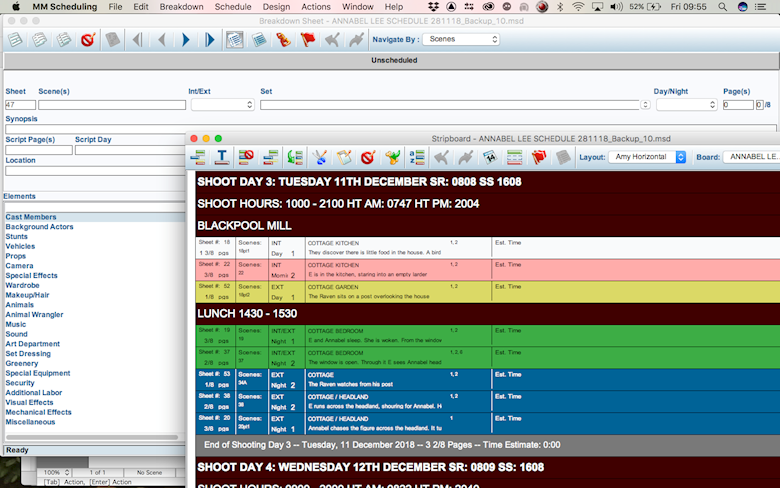
Task: Click the stacked multiple sheets icon
Action: click(x=64, y=39)
